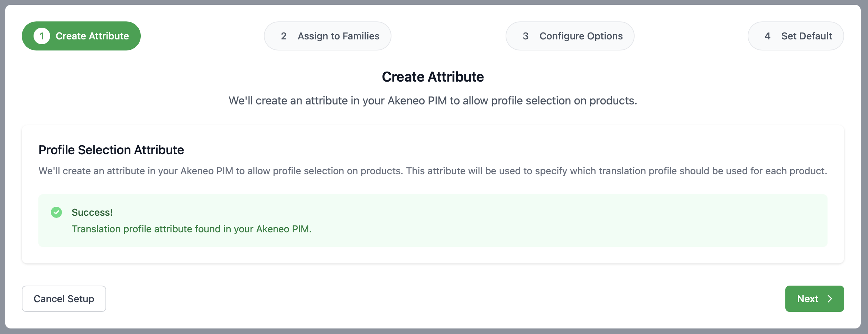
Task: Go to Assign to Families step
Action: click(338, 36)
